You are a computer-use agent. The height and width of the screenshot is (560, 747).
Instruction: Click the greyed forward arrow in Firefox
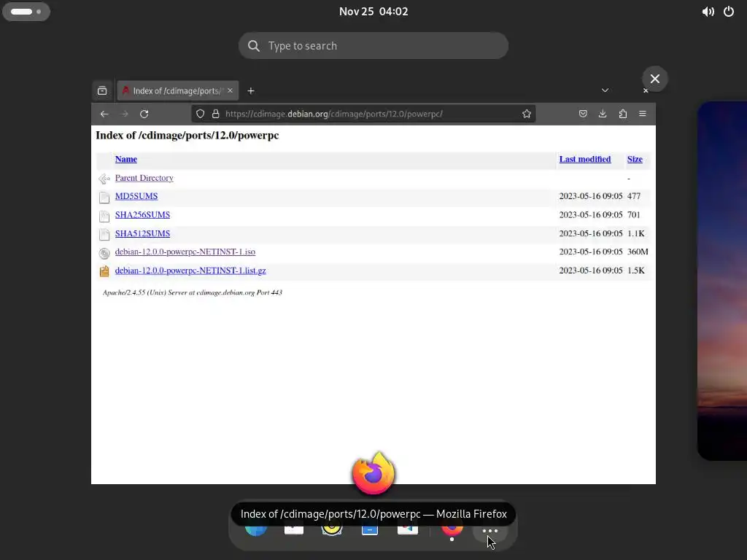point(124,114)
